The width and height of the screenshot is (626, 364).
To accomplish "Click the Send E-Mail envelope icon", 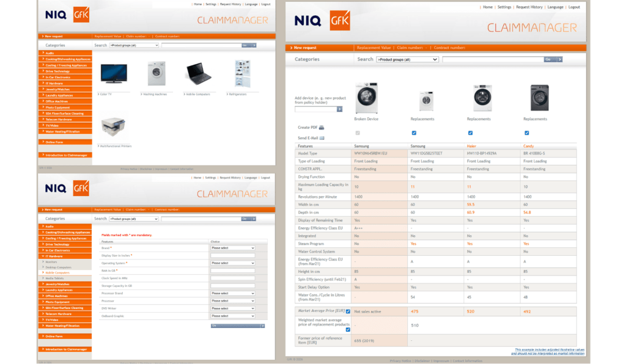I will click(322, 137).
